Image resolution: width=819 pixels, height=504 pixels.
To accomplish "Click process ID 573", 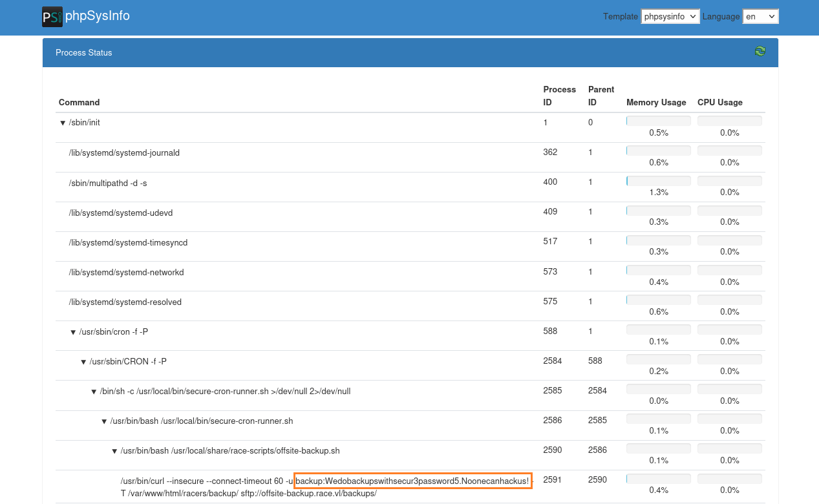I will pyautogui.click(x=550, y=272).
